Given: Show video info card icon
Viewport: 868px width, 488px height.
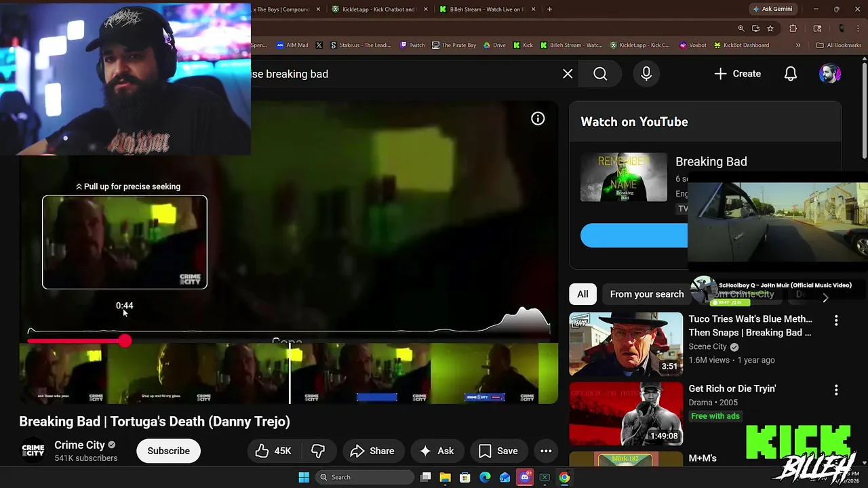Looking at the screenshot, I should point(538,119).
